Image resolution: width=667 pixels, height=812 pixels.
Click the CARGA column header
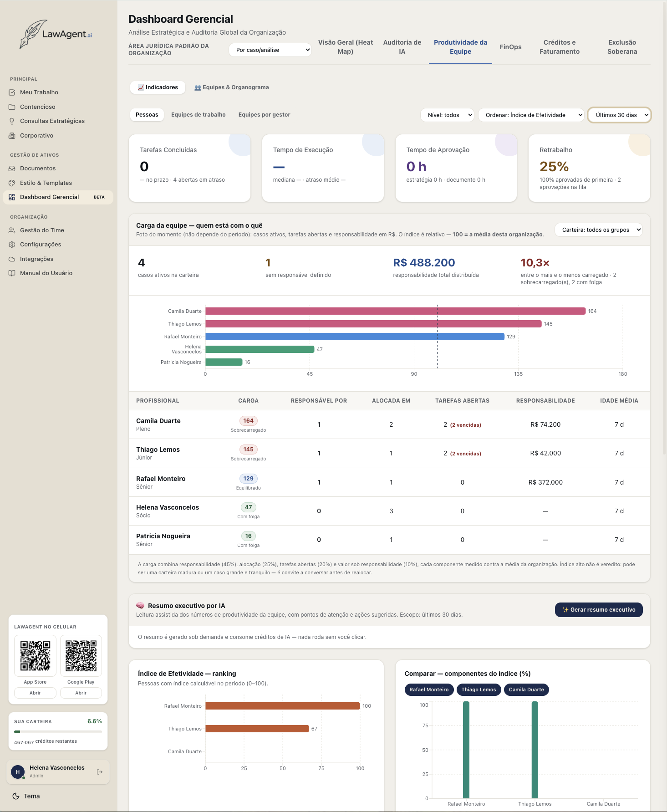(x=248, y=401)
